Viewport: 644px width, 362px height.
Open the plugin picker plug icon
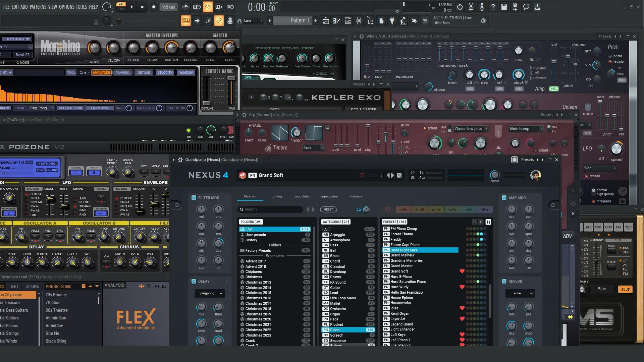coord(392,21)
